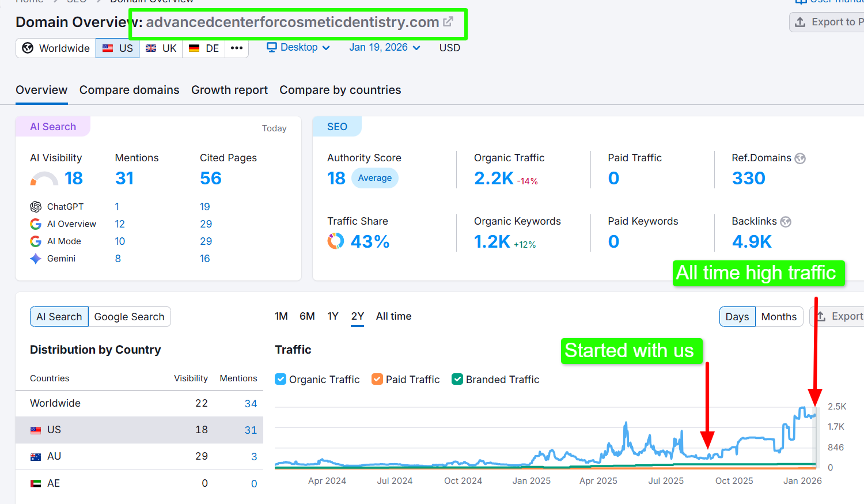Select the Google Search tab above Distribution by Country
This screenshot has height=504, width=864.
point(129,316)
